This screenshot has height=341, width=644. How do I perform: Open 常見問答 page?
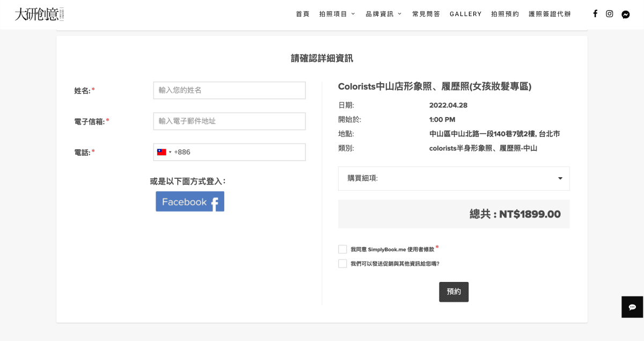click(426, 14)
